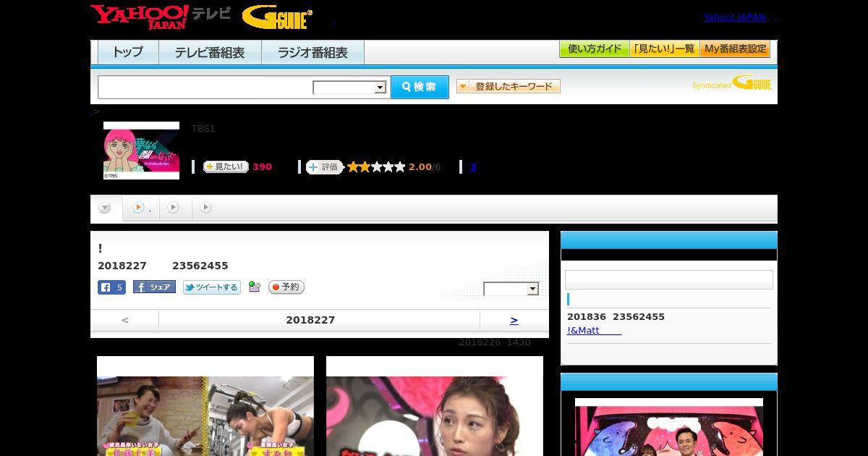Image resolution: width=868 pixels, height=456 pixels.
Task: Click the TBS1 channel label
Action: [x=203, y=129]
